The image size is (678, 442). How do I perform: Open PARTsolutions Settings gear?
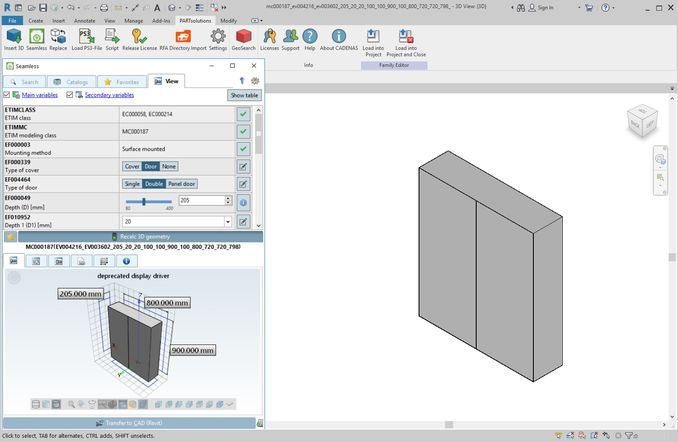click(x=217, y=37)
